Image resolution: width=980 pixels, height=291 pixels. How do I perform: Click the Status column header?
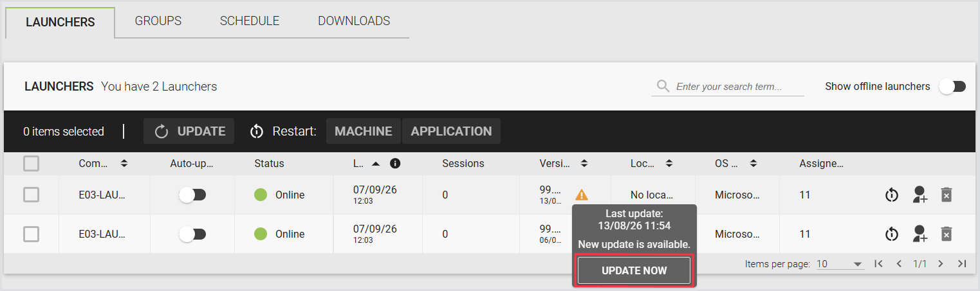[269, 163]
